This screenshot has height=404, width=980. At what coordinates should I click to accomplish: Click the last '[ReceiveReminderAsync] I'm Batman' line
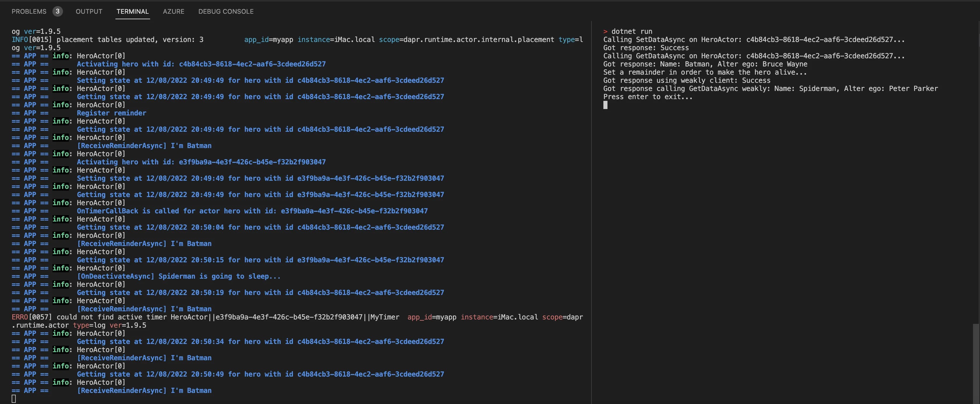pyautogui.click(x=144, y=391)
